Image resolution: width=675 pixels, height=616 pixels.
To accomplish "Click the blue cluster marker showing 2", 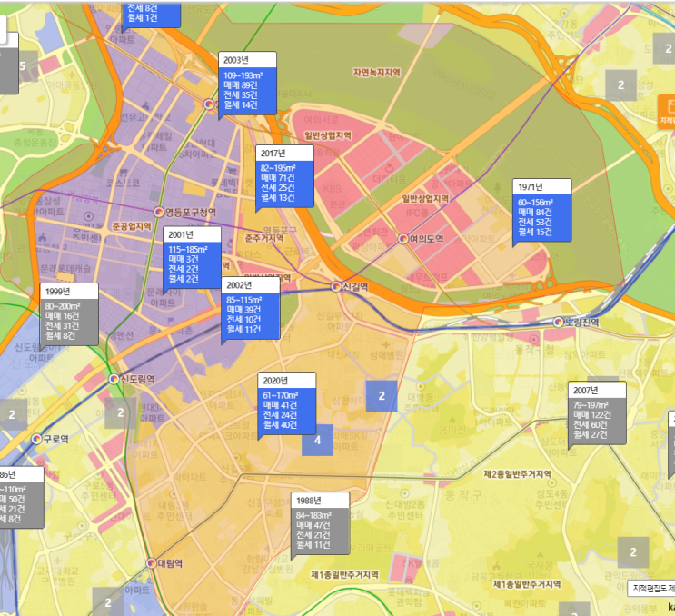I will [x=382, y=395].
